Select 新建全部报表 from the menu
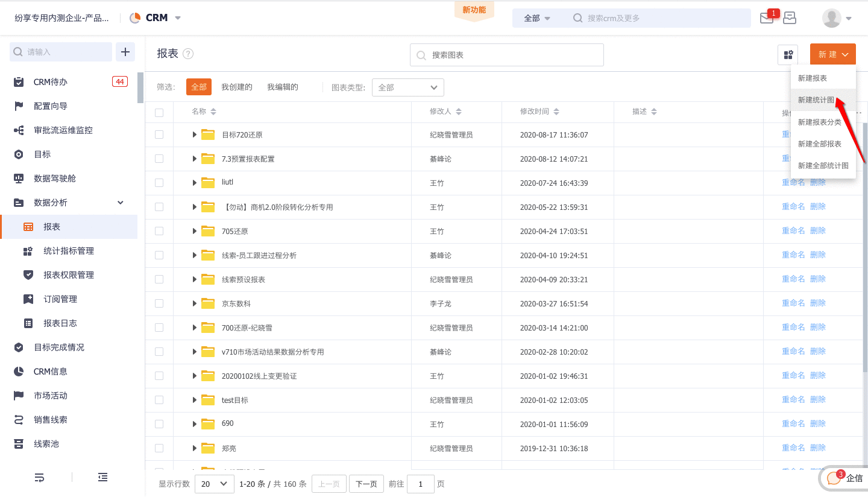The height and width of the screenshot is (497, 868). tap(820, 144)
